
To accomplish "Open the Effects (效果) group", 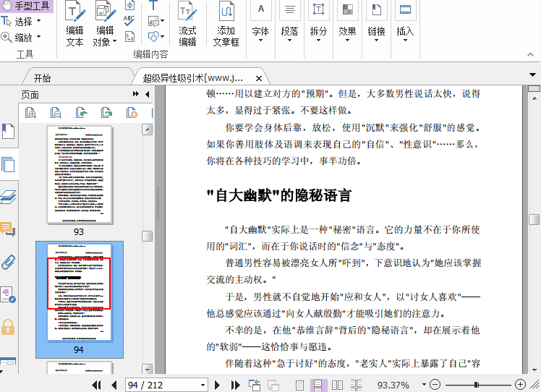I will (347, 22).
